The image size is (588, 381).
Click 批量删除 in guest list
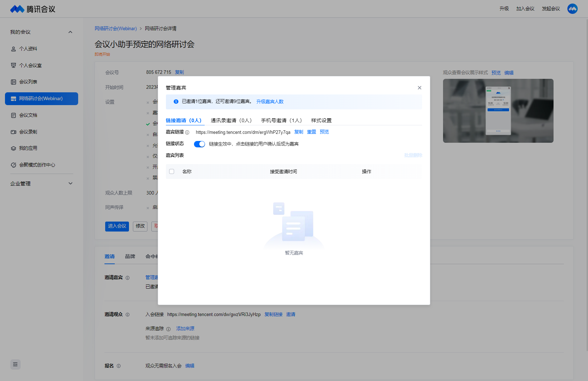413,155
